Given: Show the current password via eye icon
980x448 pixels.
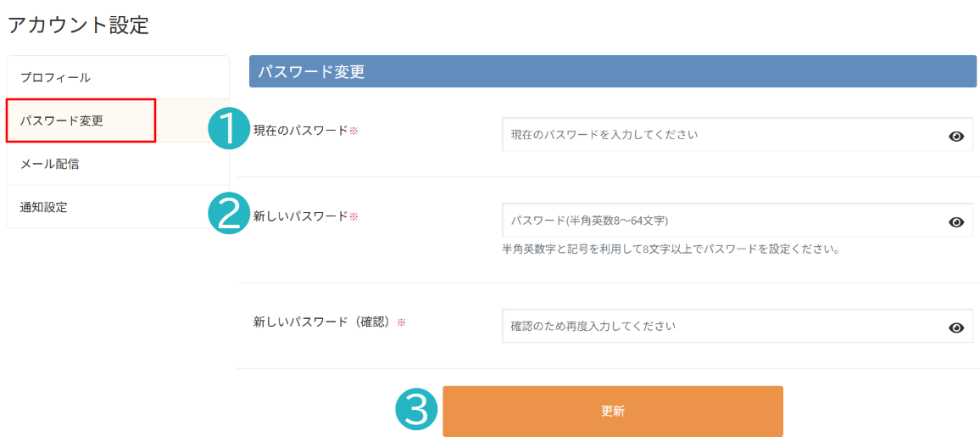Looking at the screenshot, I should [x=956, y=137].
